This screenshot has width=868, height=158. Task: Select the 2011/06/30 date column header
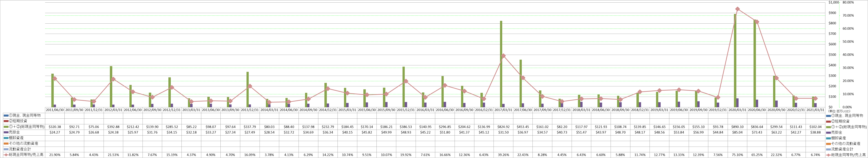(55, 110)
